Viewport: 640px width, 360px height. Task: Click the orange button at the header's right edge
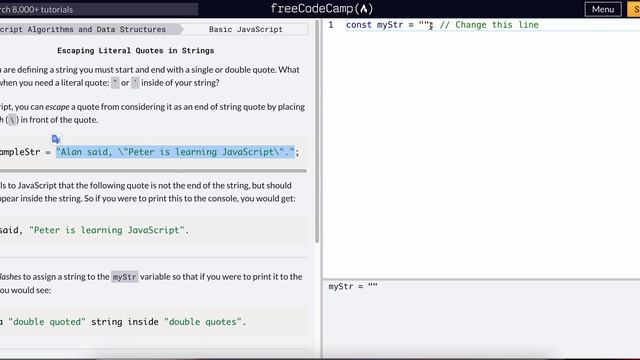[x=633, y=9]
